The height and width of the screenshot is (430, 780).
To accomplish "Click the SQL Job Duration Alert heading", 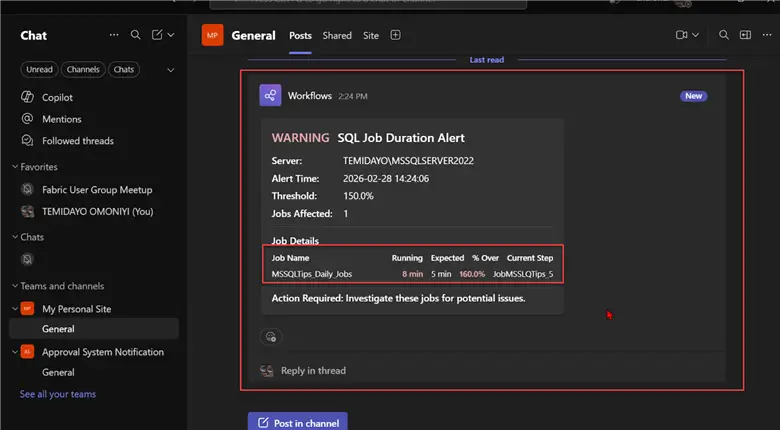I will coord(401,138).
